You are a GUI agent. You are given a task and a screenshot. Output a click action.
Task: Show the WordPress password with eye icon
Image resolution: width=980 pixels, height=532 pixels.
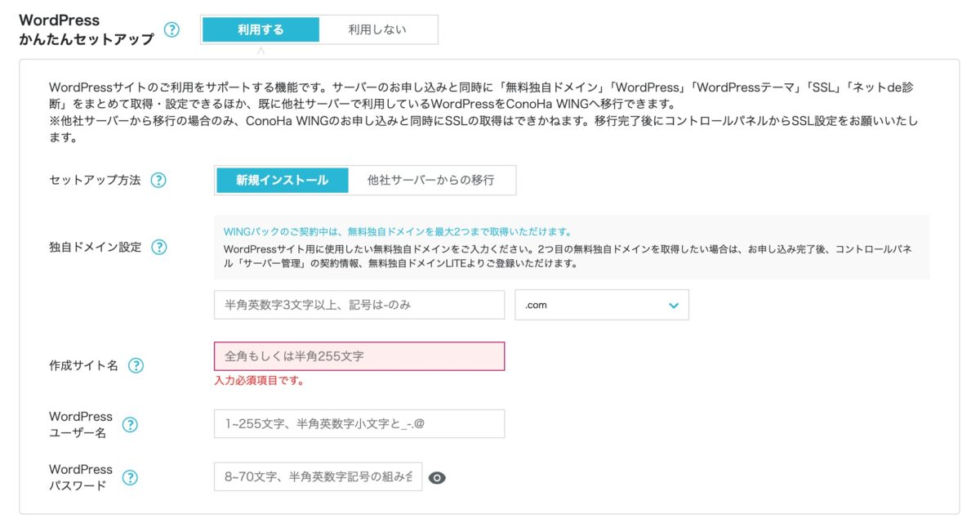(x=437, y=478)
